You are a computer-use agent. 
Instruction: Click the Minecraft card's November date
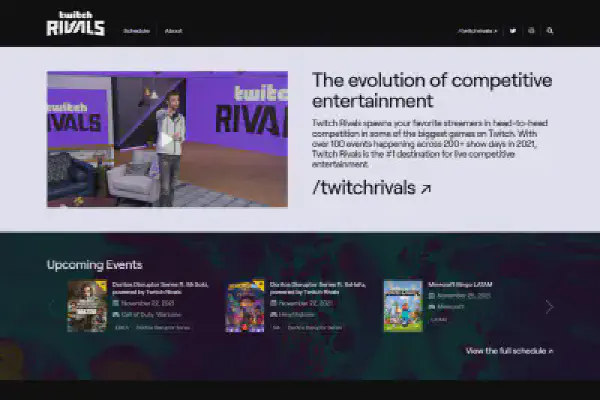pos(464,296)
